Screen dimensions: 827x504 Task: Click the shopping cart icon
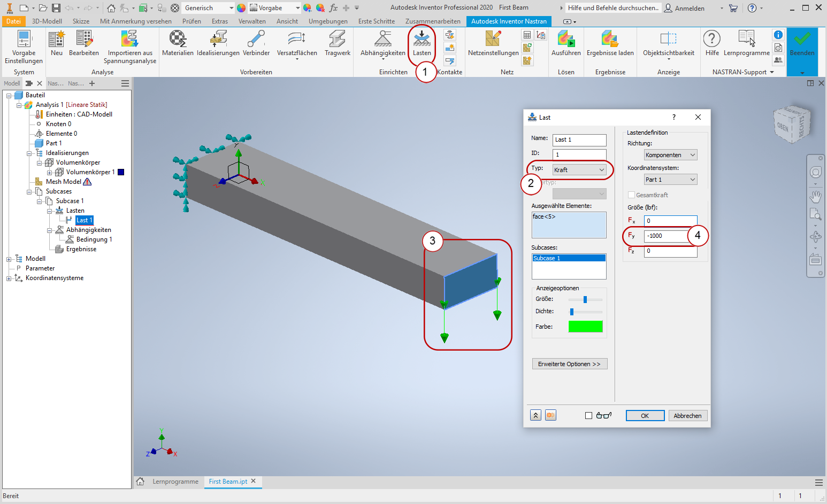pos(733,8)
